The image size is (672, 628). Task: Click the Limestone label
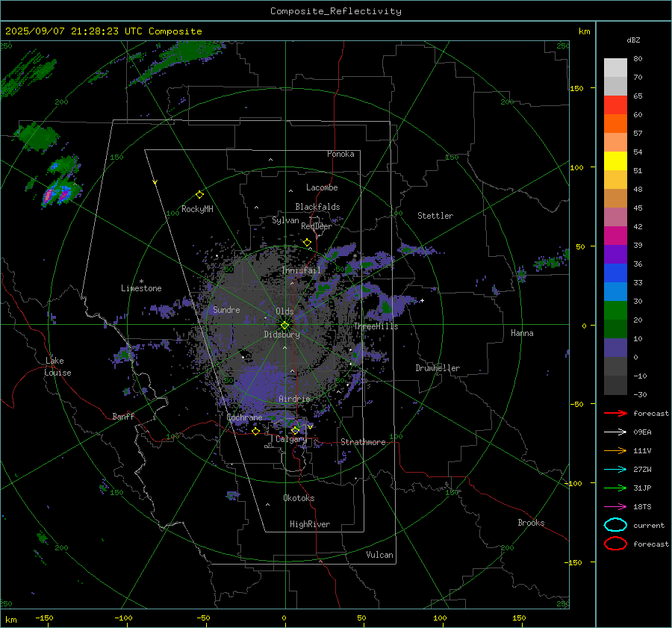coord(141,288)
